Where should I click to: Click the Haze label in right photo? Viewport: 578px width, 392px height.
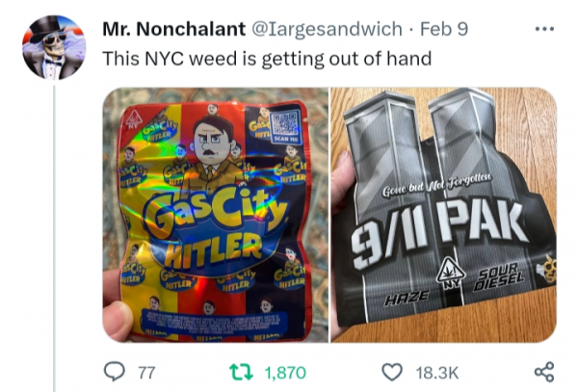[x=407, y=297]
